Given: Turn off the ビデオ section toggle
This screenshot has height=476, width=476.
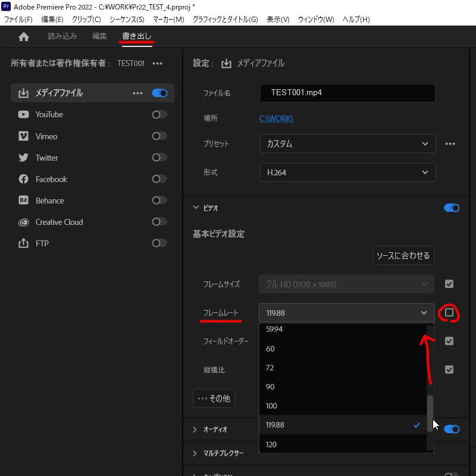Looking at the screenshot, I should pyautogui.click(x=452, y=208).
